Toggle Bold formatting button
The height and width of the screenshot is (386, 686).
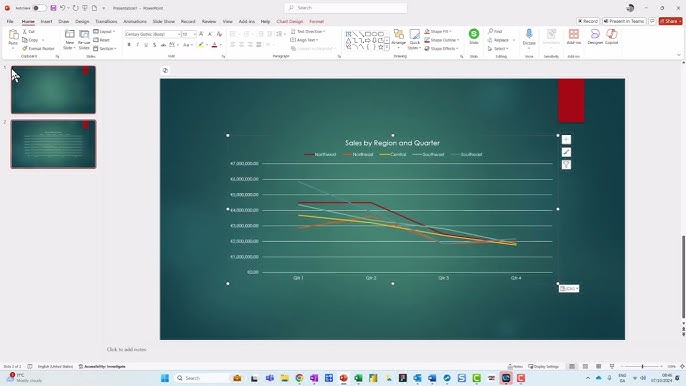click(129, 45)
